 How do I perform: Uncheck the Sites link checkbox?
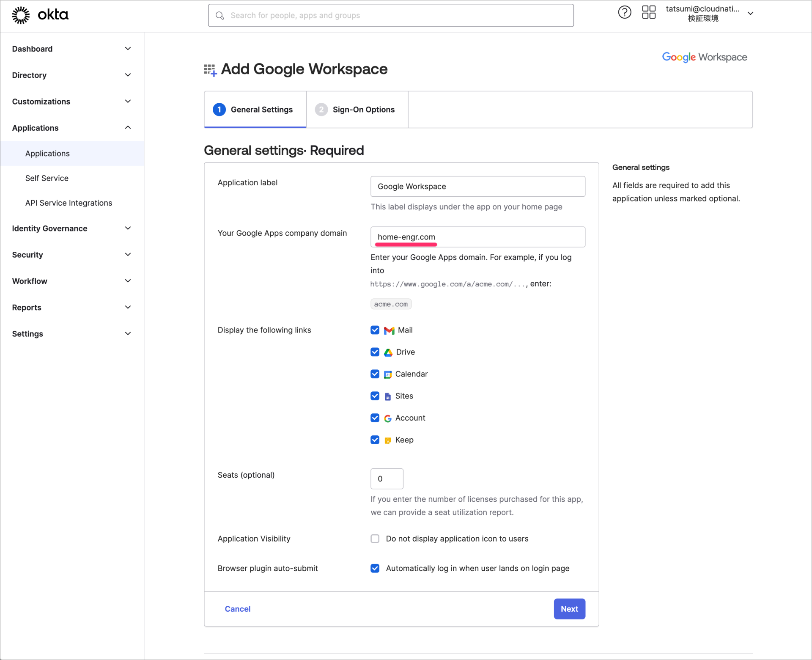click(x=375, y=396)
